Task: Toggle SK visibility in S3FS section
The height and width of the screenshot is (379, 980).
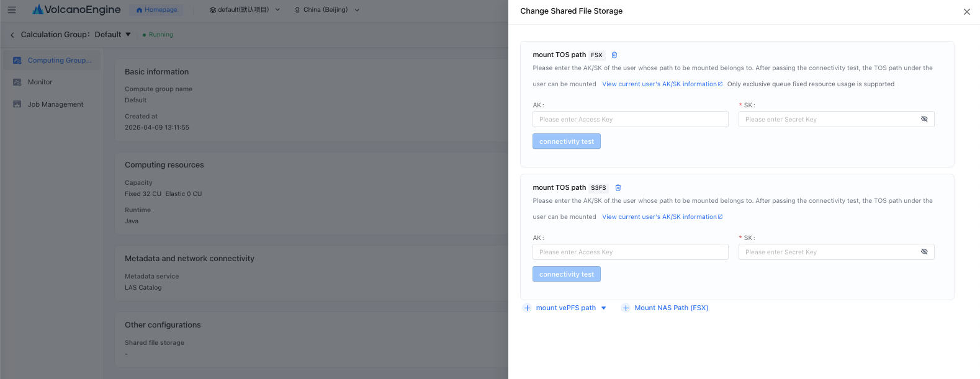Action: click(x=924, y=252)
